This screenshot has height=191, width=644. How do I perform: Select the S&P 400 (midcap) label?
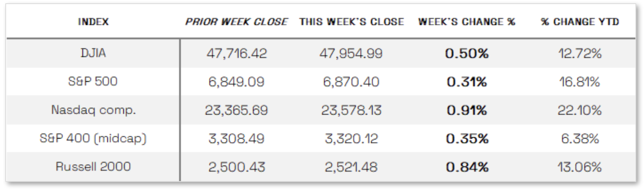click(93, 138)
